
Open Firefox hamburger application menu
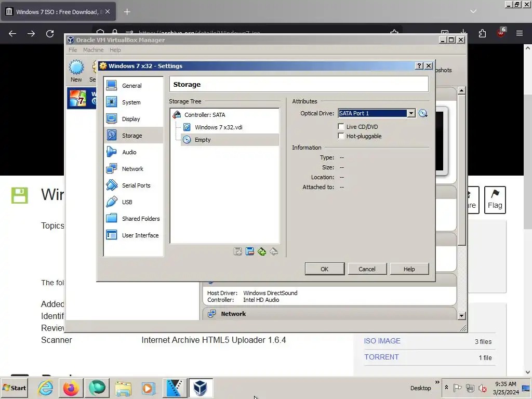pyautogui.click(x=520, y=33)
